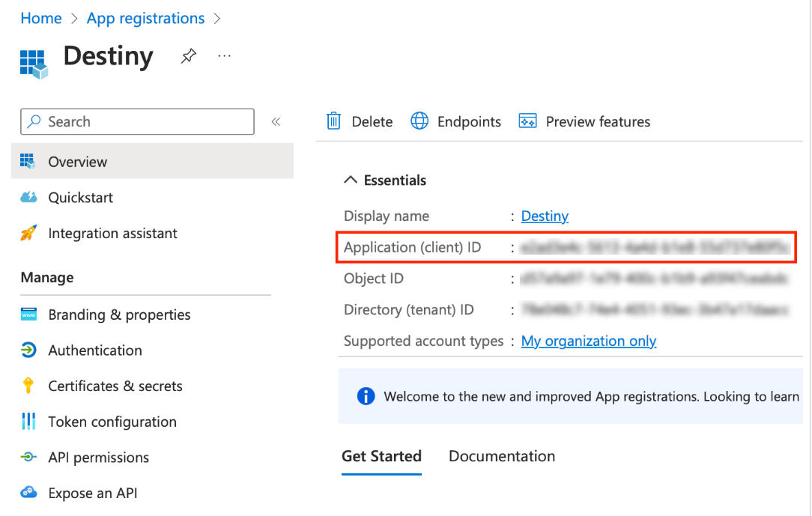Select the Get Started tab
Image resolution: width=812 pixels, height=516 pixels.
point(381,456)
